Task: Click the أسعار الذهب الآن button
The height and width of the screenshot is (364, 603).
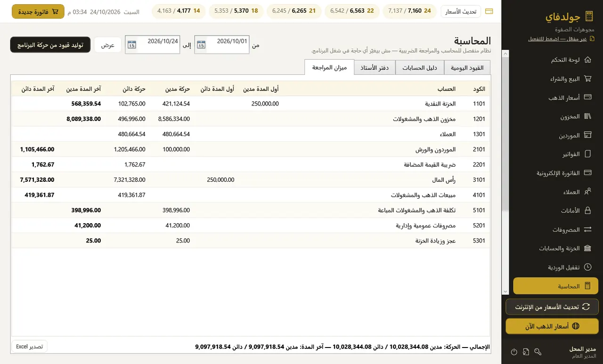Action: (x=552, y=326)
